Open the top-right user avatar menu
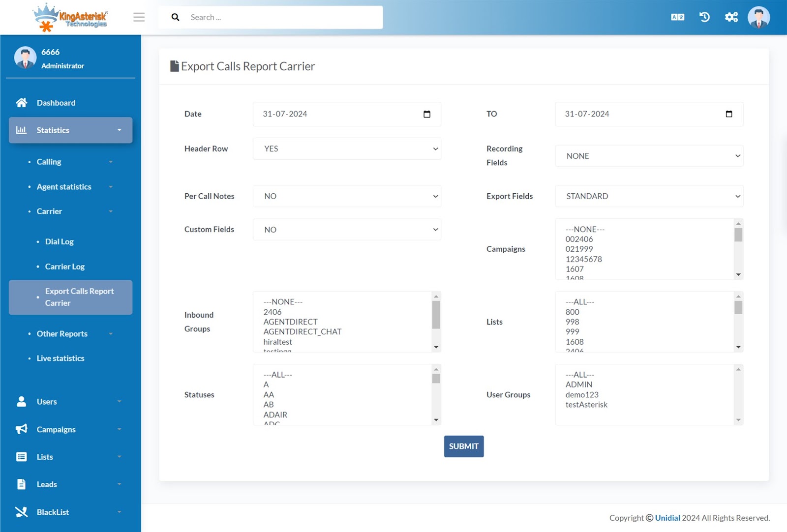 758,17
